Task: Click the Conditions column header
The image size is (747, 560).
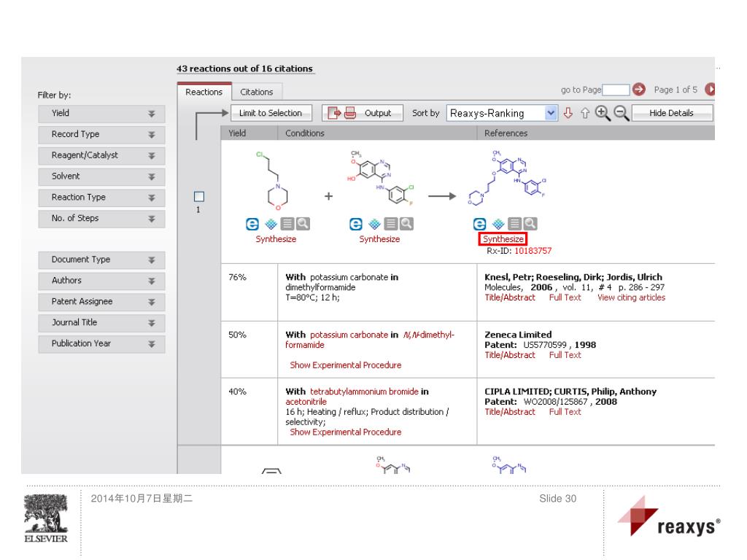Action: 377,133
